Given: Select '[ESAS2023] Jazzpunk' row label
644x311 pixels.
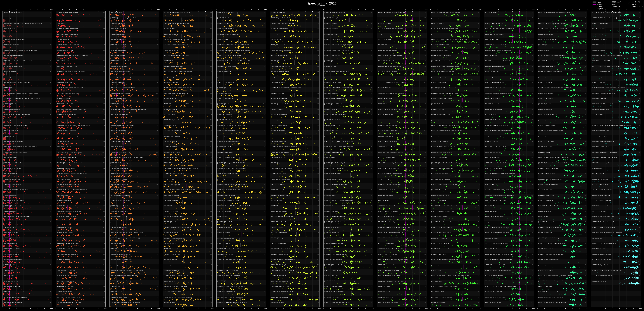Looking at the screenshot, I should pos(63,39).
